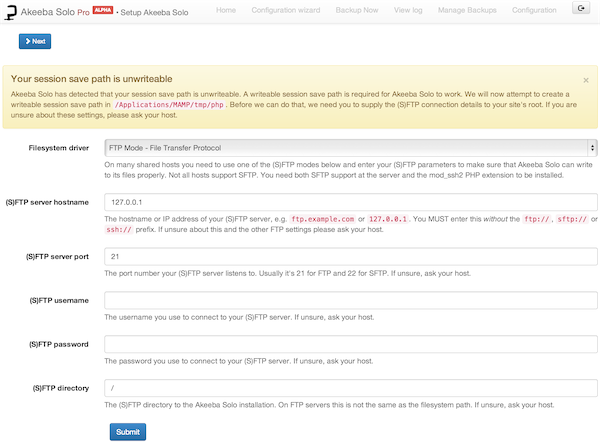
Task: Click the (S)FTP server port label
Action: coord(57,257)
